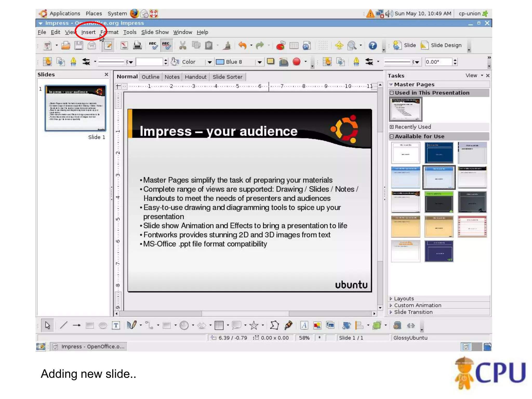
Task: Open the Applications menu in top panel
Action: coord(65,14)
